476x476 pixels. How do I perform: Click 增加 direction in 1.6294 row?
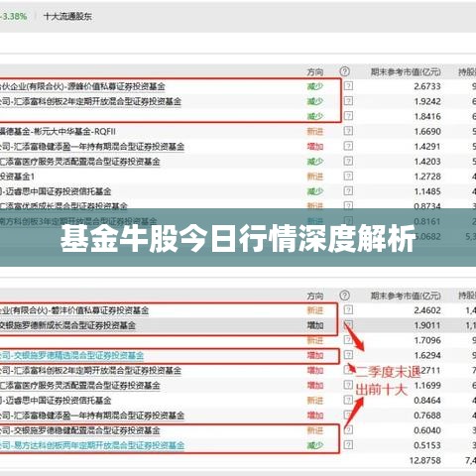pyautogui.click(x=315, y=356)
